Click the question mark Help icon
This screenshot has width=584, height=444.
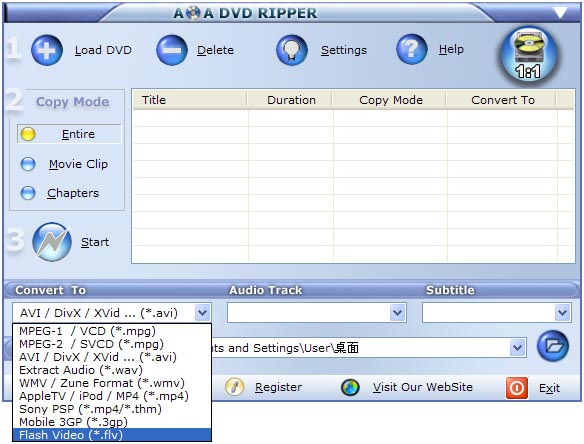(412, 50)
